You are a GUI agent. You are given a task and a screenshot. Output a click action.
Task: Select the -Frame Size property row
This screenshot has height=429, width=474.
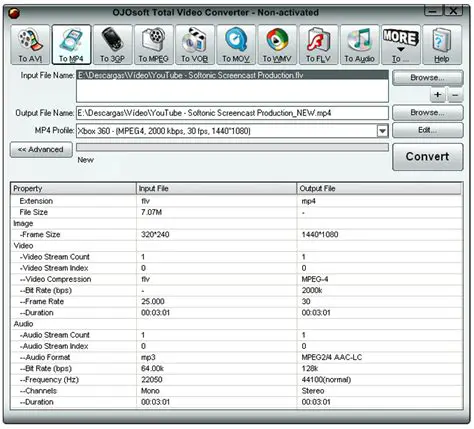coord(236,235)
